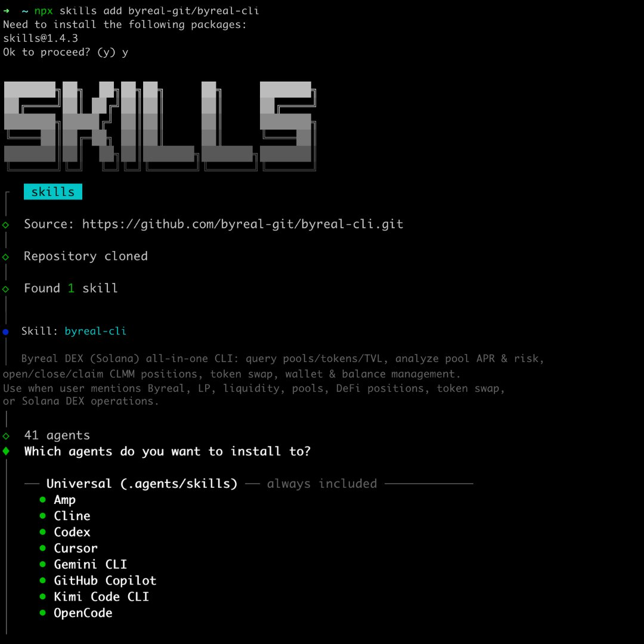Choose Kimi Code CLI in the agent list
The width and height of the screenshot is (644, 644).
pos(101,596)
